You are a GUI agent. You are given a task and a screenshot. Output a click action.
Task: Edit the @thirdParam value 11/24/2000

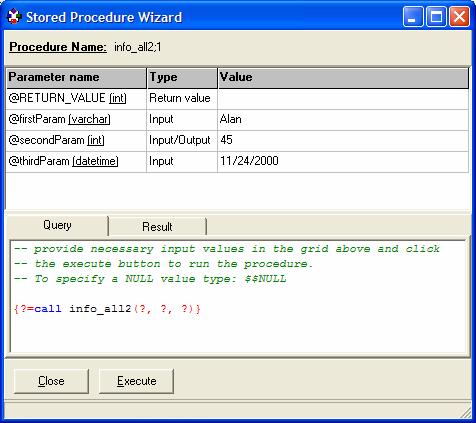click(343, 161)
